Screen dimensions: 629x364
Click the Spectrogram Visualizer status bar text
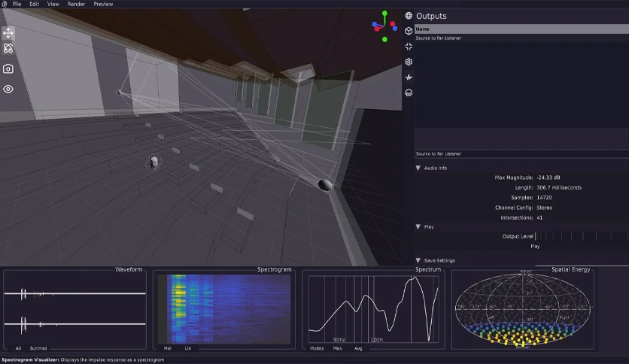pos(83,360)
